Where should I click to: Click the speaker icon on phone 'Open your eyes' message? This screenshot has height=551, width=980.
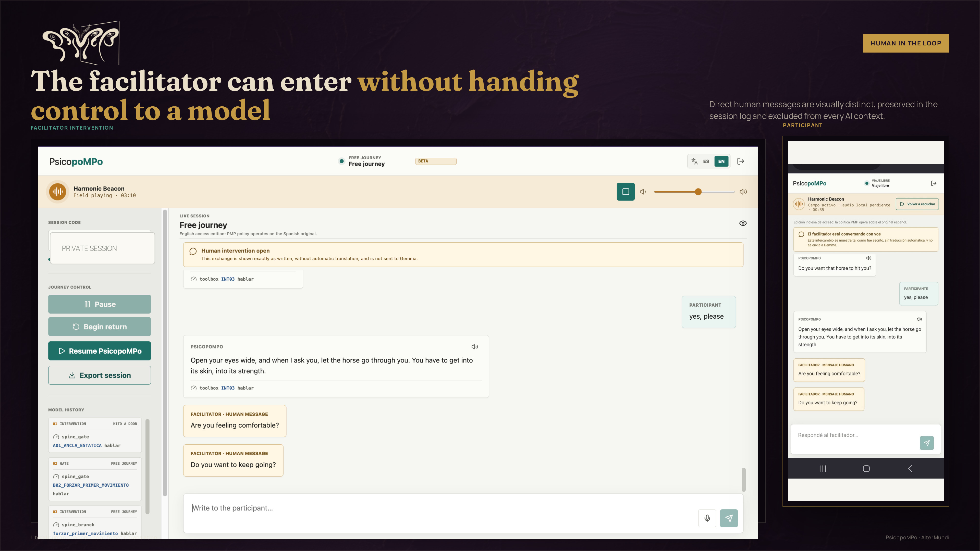919,319
